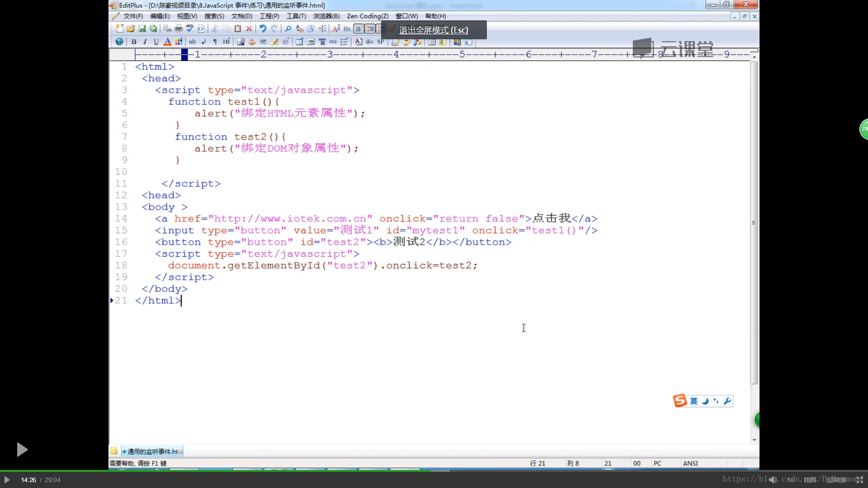The image size is (868, 488).
Task: Open the Zen Coding(Z) menu
Action: coord(368,16)
